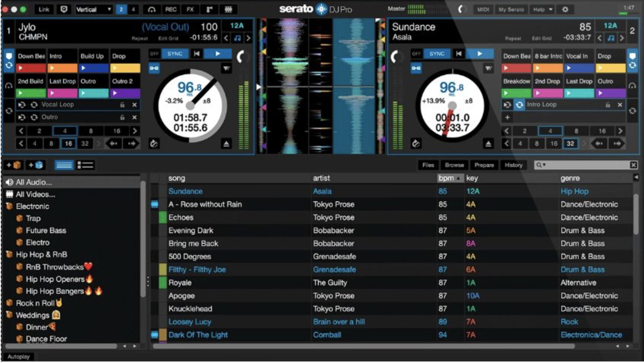This screenshot has height=363, width=644.
Task: Switch to 2 deck view
Action: [x=121, y=9]
